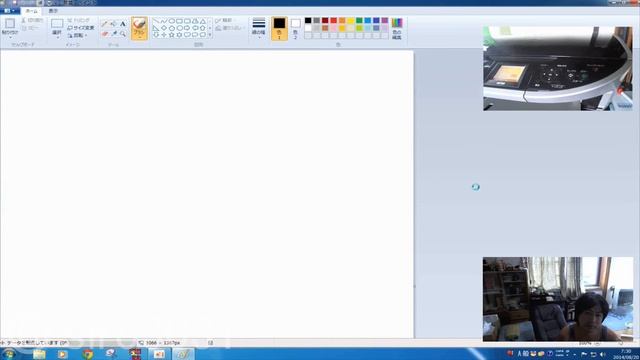Choose the Diamond shape
Image resolution: width=640 pixels, height=360 pixels.
[x=164, y=28]
